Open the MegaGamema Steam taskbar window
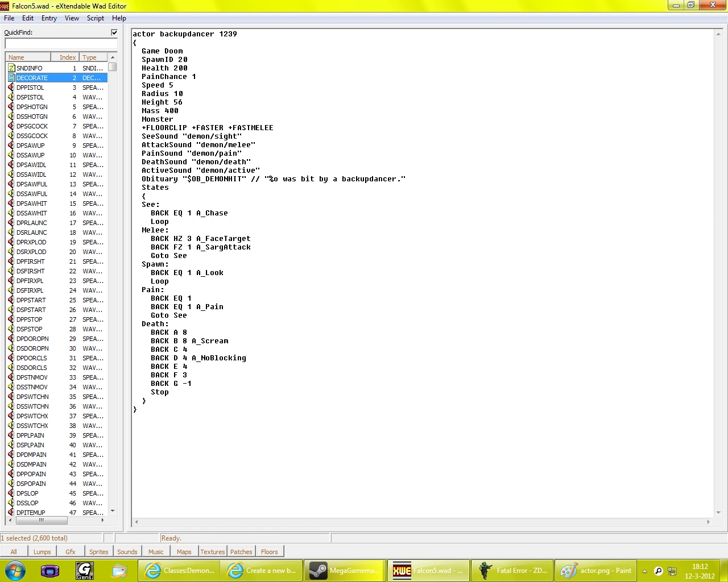The height and width of the screenshot is (582, 728). [345, 571]
